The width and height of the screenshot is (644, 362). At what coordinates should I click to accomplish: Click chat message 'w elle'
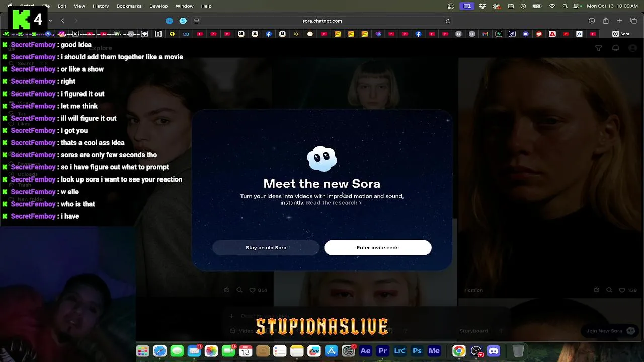[69, 192]
